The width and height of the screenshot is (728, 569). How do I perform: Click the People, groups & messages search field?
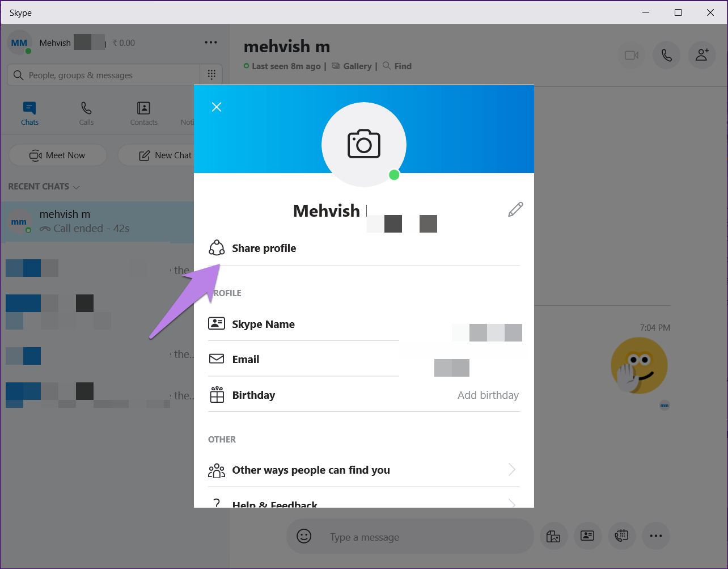click(104, 75)
